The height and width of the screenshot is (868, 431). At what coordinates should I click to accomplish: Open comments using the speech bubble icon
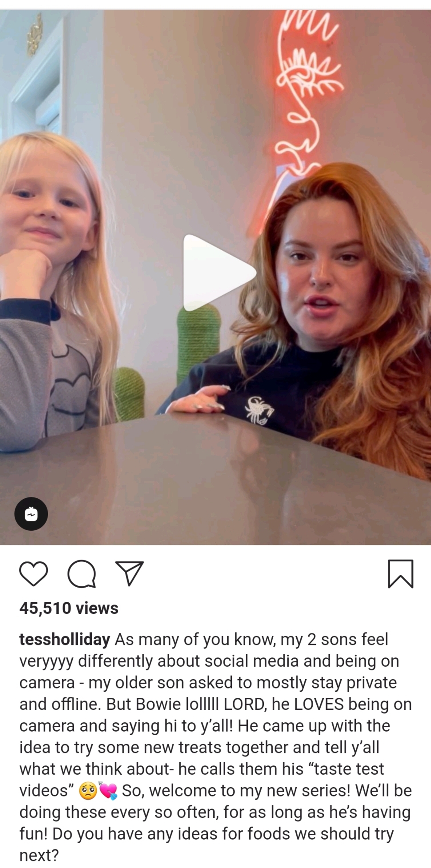pos(82,574)
